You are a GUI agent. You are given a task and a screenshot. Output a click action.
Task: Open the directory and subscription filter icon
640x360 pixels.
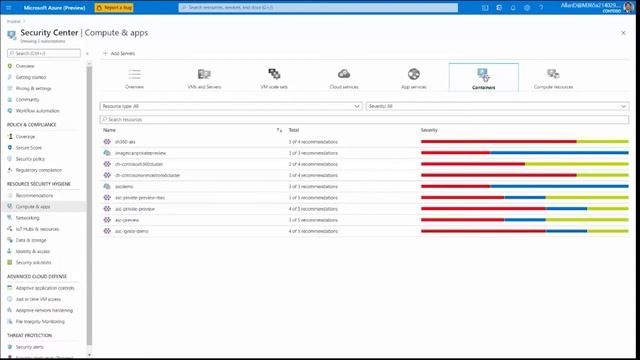pos(499,7)
